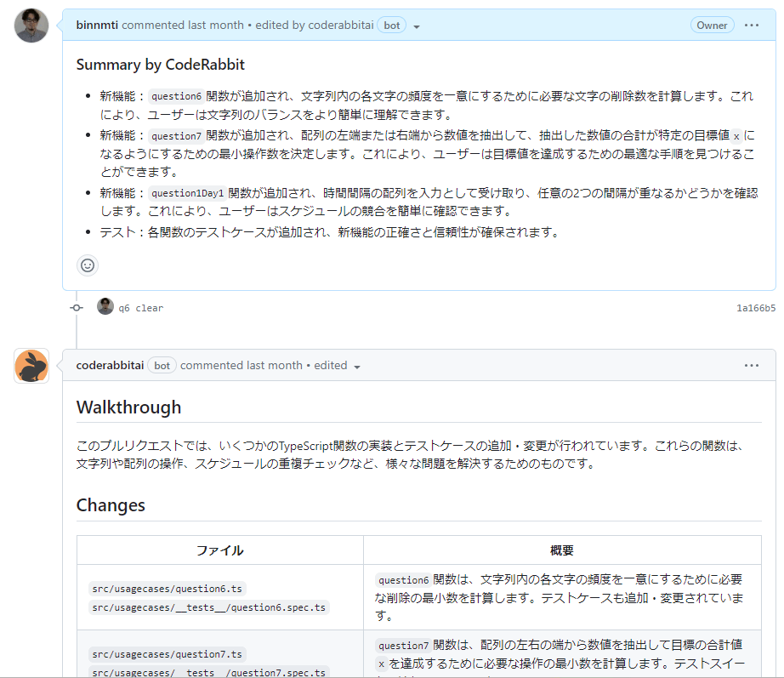Image resolution: width=784 pixels, height=678 pixels.
Task: Open commit hash 1a166b5
Action: [x=756, y=308]
